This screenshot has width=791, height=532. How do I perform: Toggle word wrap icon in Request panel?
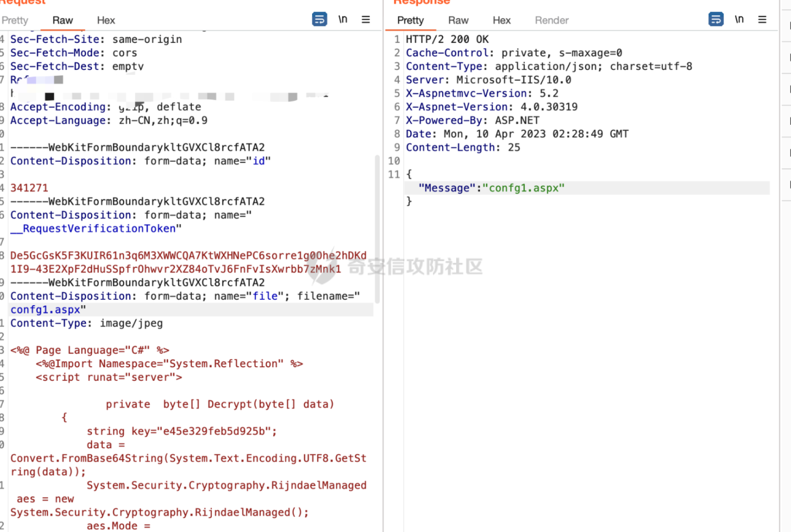coord(319,19)
